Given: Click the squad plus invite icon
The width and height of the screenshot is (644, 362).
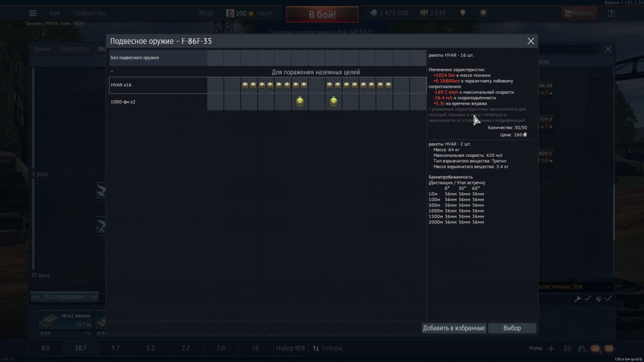Looking at the screenshot, I should pos(551,348).
